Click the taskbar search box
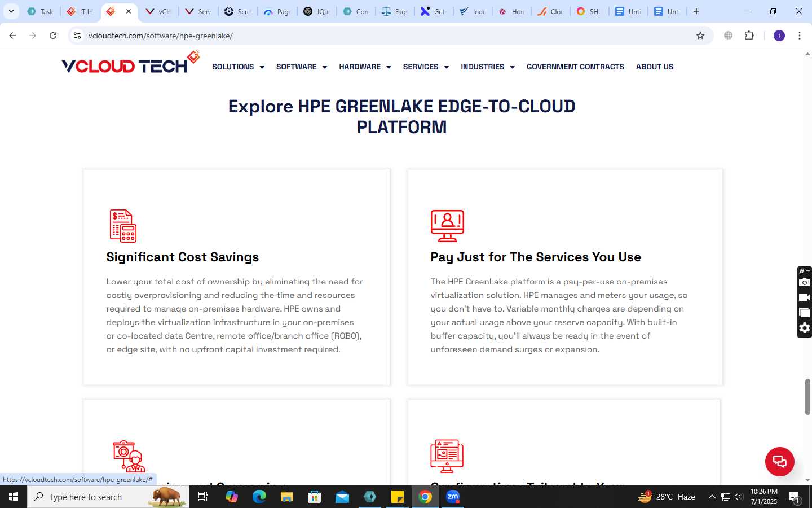The image size is (812, 508). click(108, 497)
